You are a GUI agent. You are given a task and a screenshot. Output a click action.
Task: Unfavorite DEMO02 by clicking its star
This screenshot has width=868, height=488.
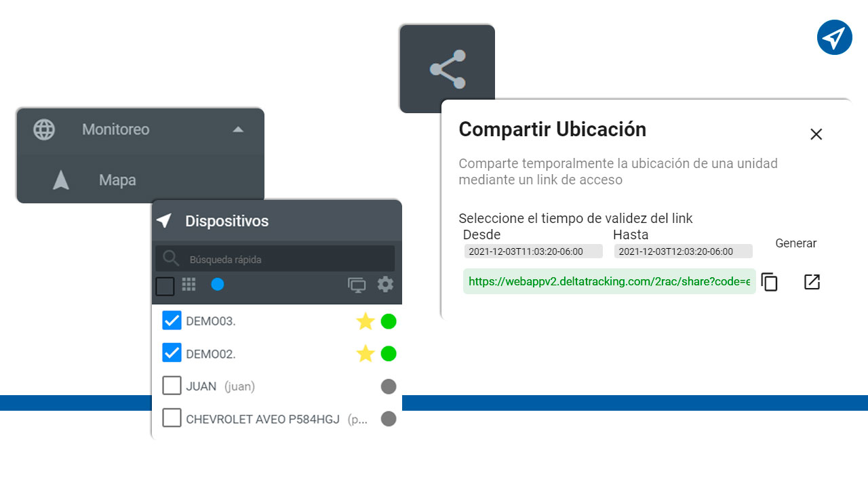point(366,353)
